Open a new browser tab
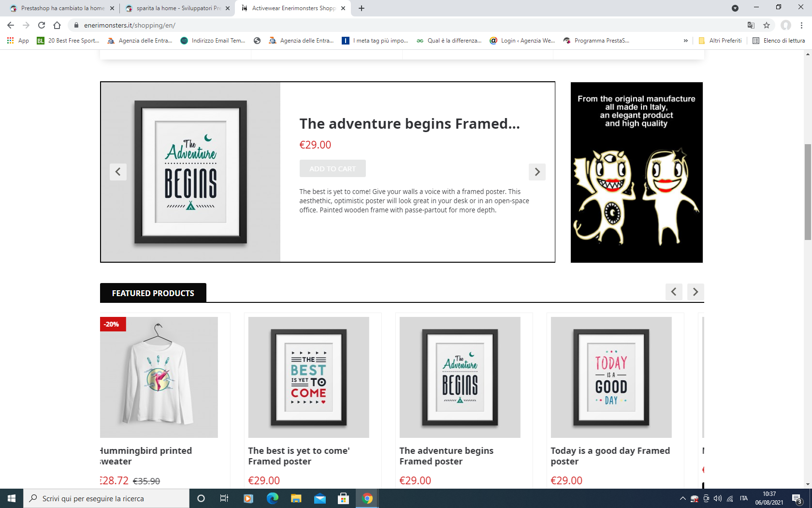This screenshot has height=508, width=812. click(362, 8)
